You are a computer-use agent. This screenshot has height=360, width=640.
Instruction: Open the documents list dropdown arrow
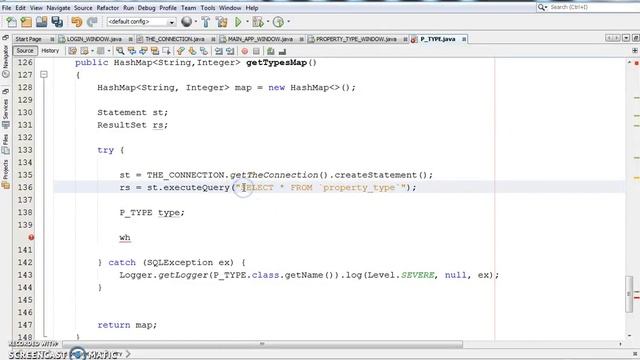click(626, 38)
